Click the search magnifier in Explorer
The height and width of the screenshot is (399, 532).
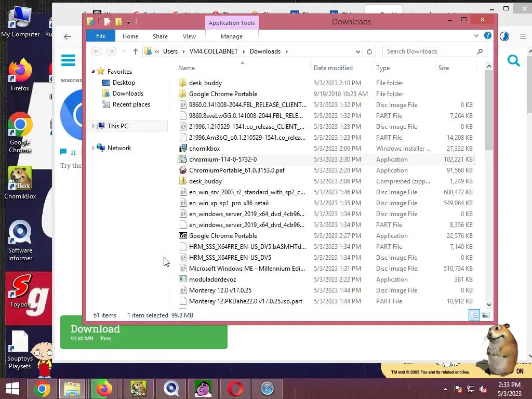click(x=480, y=51)
